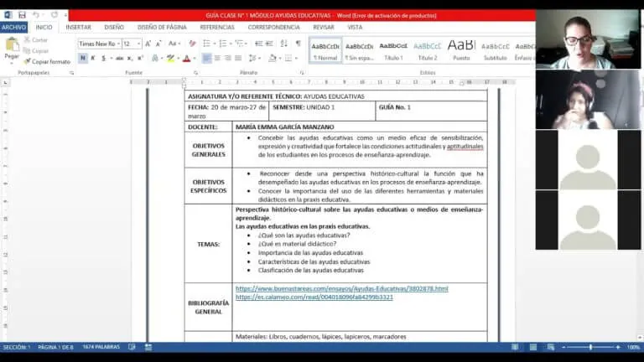Switch to the INSERTAR tab

pos(79,27)
